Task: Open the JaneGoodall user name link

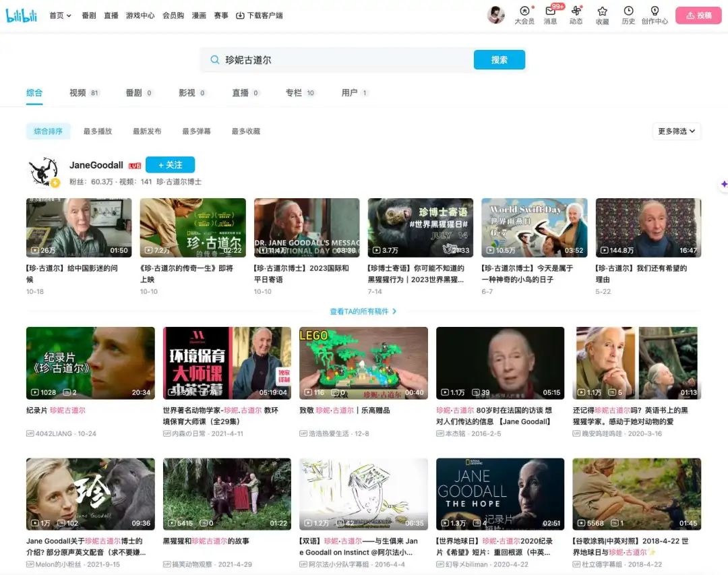Action: tap(96, 165)
